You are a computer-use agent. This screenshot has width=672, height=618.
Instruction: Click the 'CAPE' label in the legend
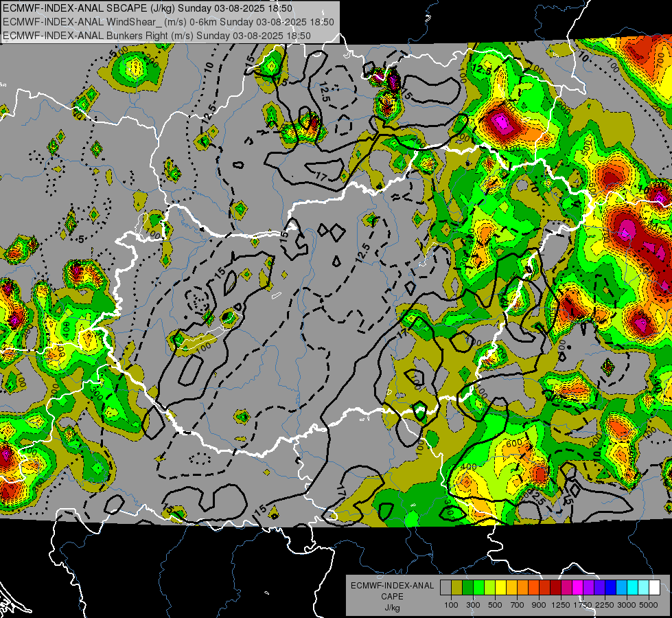coord(392,596)
